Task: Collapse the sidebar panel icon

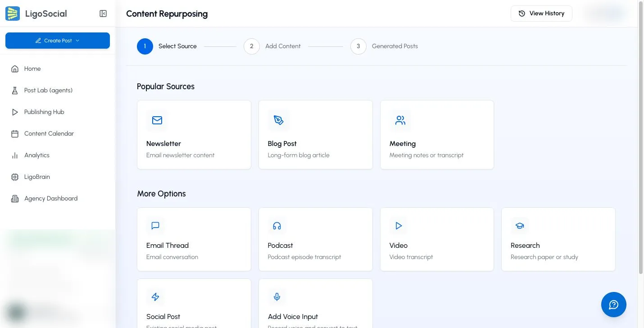Action: click(103, 14)
